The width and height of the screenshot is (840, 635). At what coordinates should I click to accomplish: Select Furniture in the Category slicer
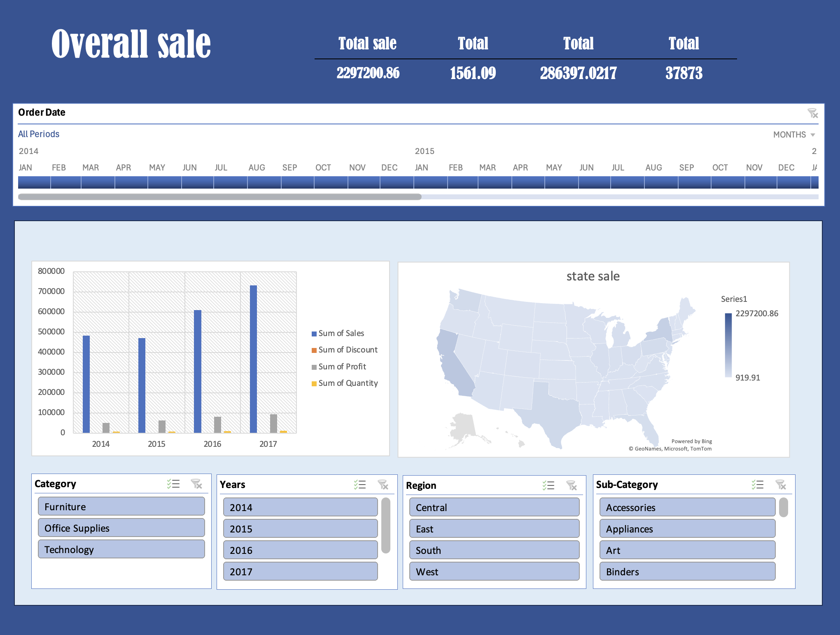tap(121, 507)
